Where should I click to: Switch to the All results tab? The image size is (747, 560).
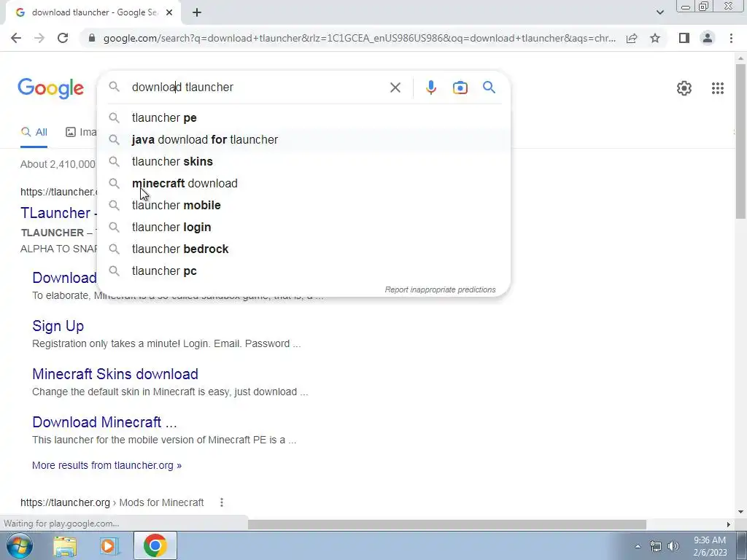[34, 133]
